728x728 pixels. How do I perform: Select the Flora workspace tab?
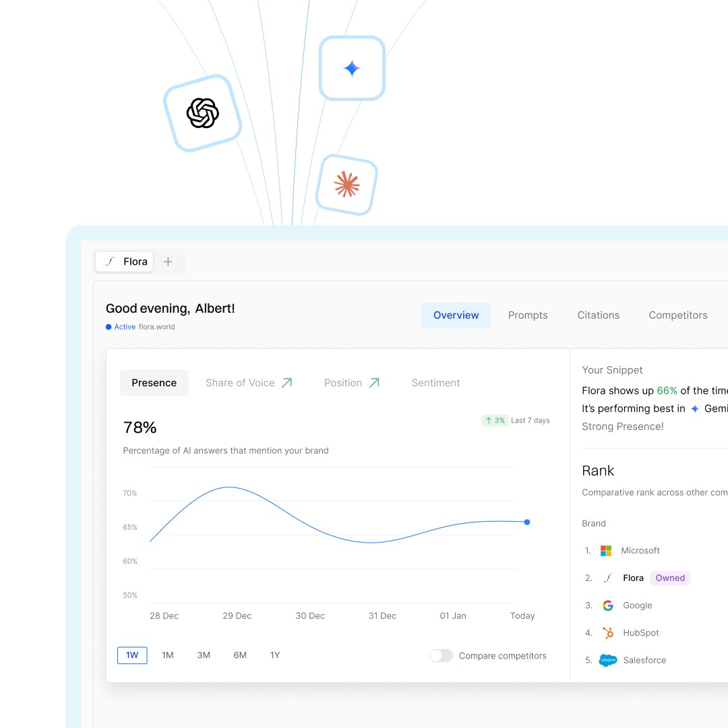[125, 262]
